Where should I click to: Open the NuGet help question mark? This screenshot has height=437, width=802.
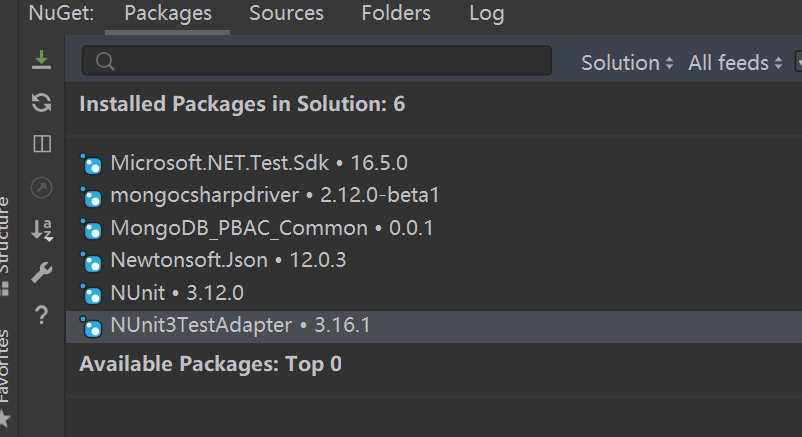click(x=41, y=315)
